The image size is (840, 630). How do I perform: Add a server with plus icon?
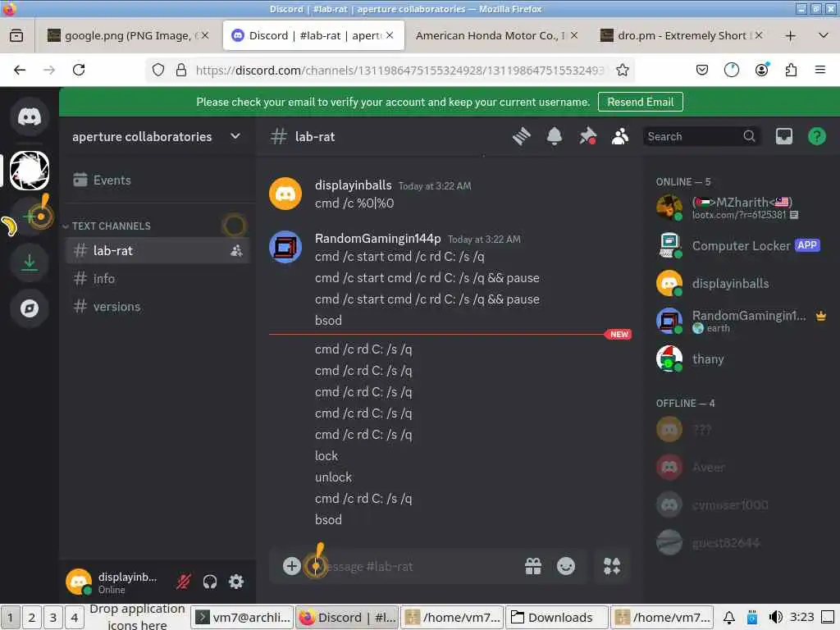[x=30, y=217]
